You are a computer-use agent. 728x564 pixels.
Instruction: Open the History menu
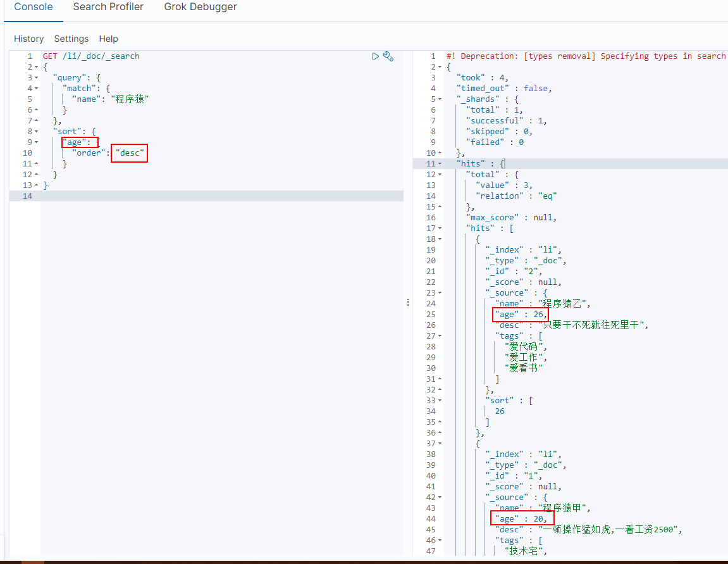(29, 39)
